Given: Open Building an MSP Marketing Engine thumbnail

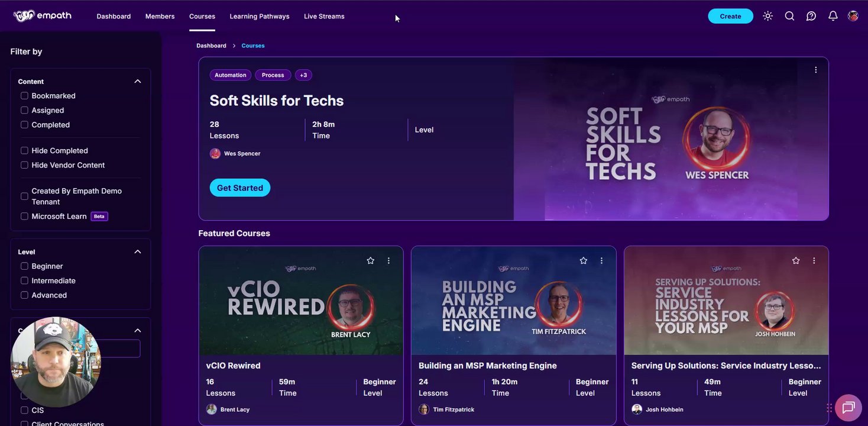Looking at the screenshot, I should pyautogui.click(x=514, y=301).
